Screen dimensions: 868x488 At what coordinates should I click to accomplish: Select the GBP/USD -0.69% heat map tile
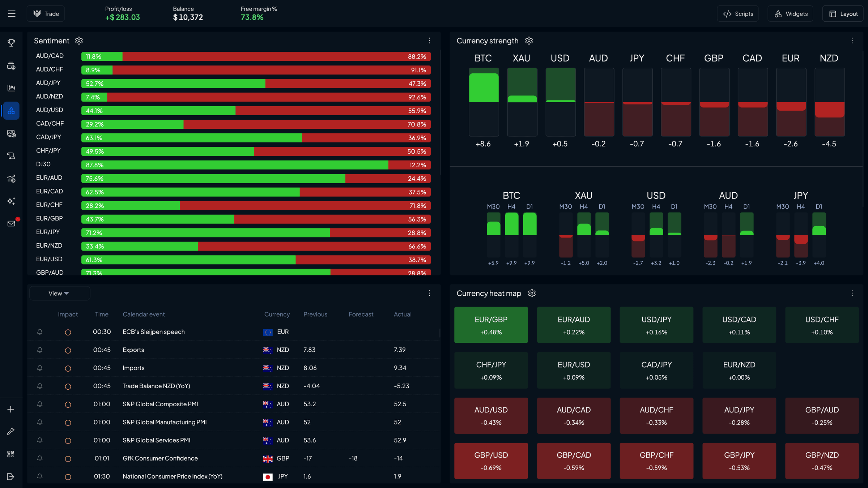click(491, 461)
